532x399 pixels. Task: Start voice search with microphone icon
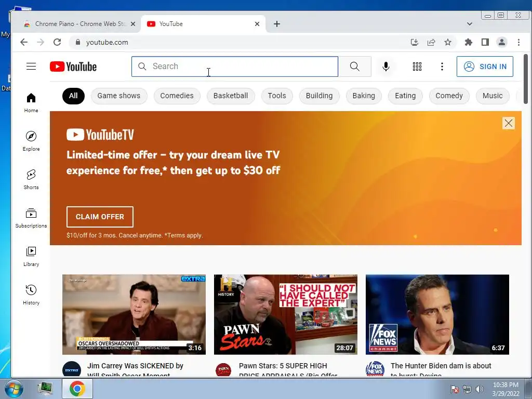(386, 66)
